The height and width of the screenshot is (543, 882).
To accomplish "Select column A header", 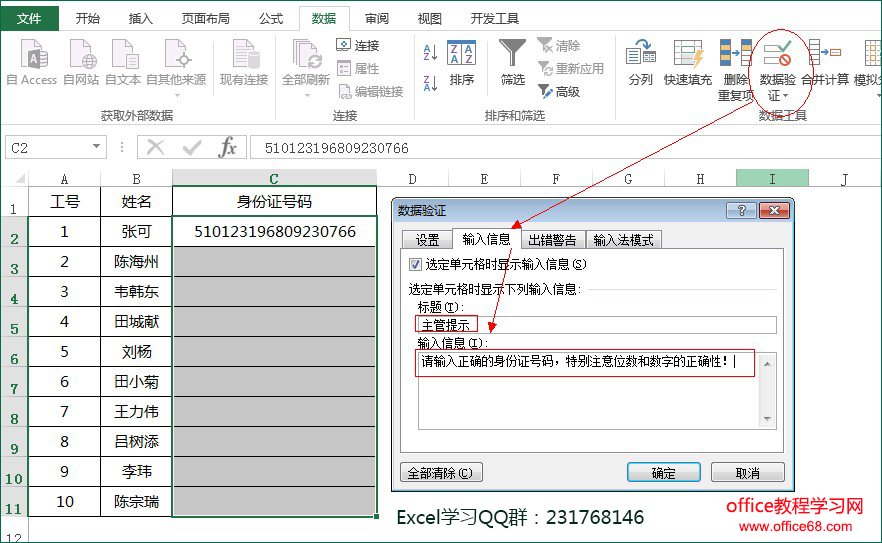I will [64, 178].
